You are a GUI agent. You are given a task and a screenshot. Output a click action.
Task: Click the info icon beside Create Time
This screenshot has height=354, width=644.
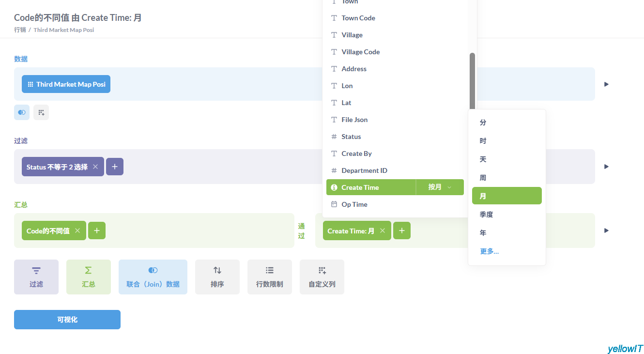click(x=334, y=187)
